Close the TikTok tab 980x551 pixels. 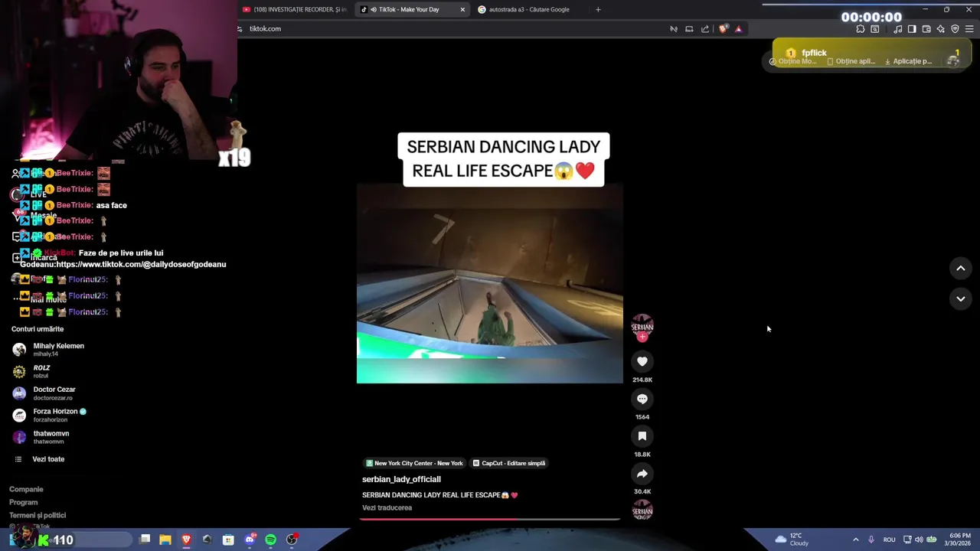coord(462,9)
